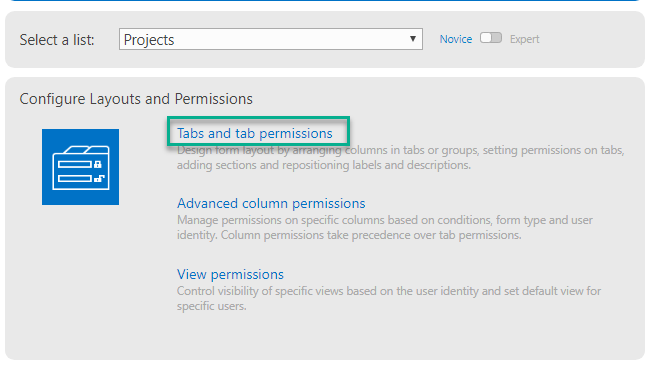
Task: Toggle the Novice/Expert mode switch
Action: click(x=491, y=38)
